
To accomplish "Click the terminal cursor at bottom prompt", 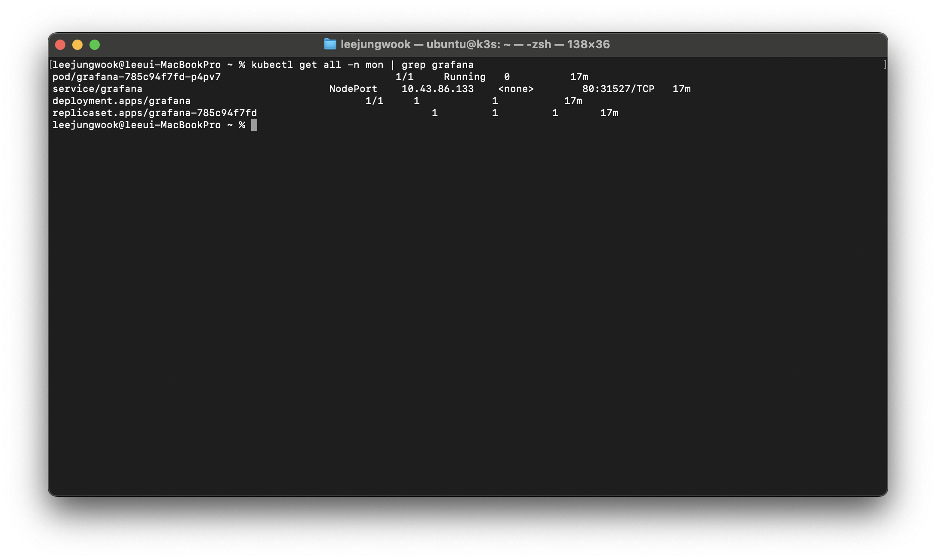I will click(x=254, y=125).
